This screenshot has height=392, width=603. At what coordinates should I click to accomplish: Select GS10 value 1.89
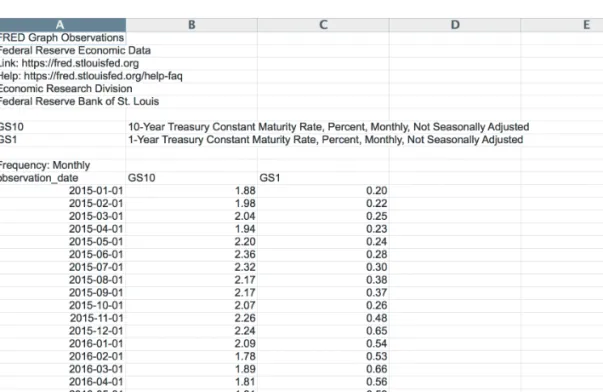[192, 369]
